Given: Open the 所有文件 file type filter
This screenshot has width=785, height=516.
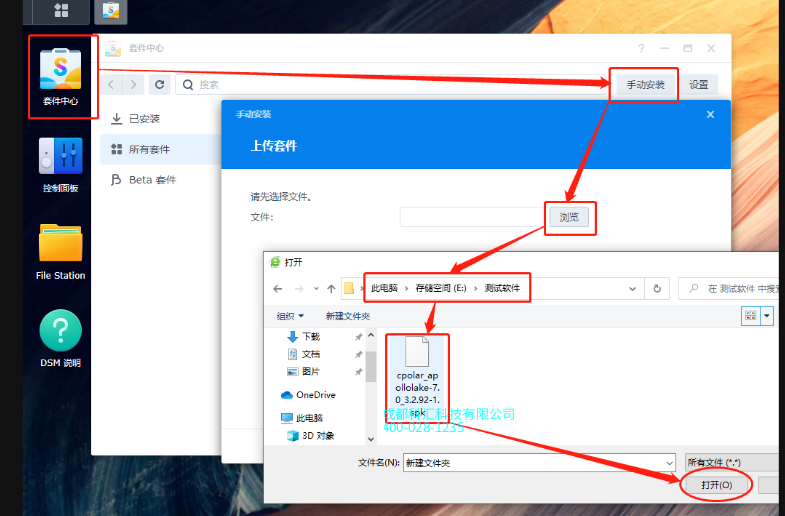Looking at the screenshot, I should pos(732,462).
